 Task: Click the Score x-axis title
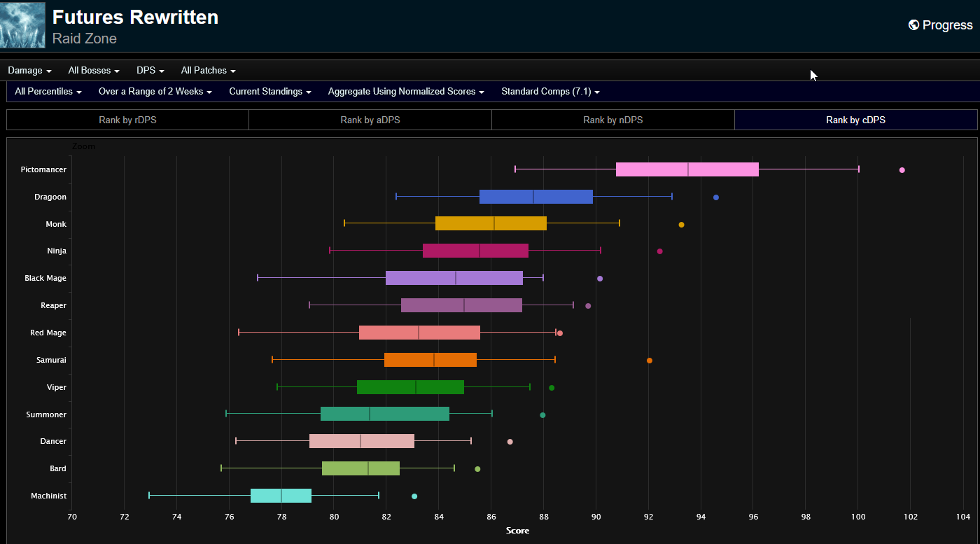click(x=517, y=531)
